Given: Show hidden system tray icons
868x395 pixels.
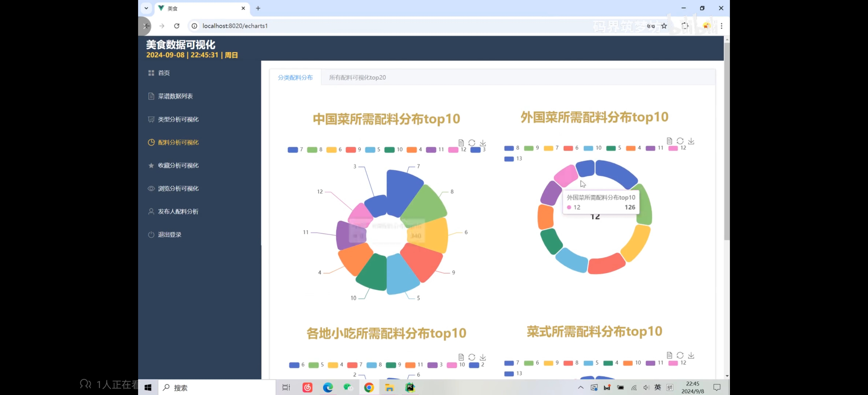Looking at the screenshot, I should (x=581, y=387).
